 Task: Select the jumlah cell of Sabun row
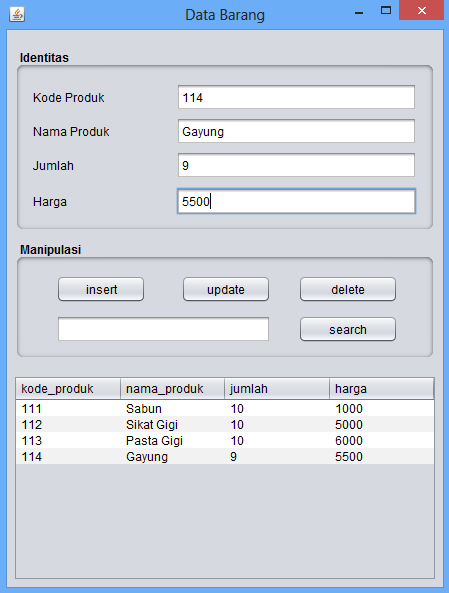[x=277, y=408]
